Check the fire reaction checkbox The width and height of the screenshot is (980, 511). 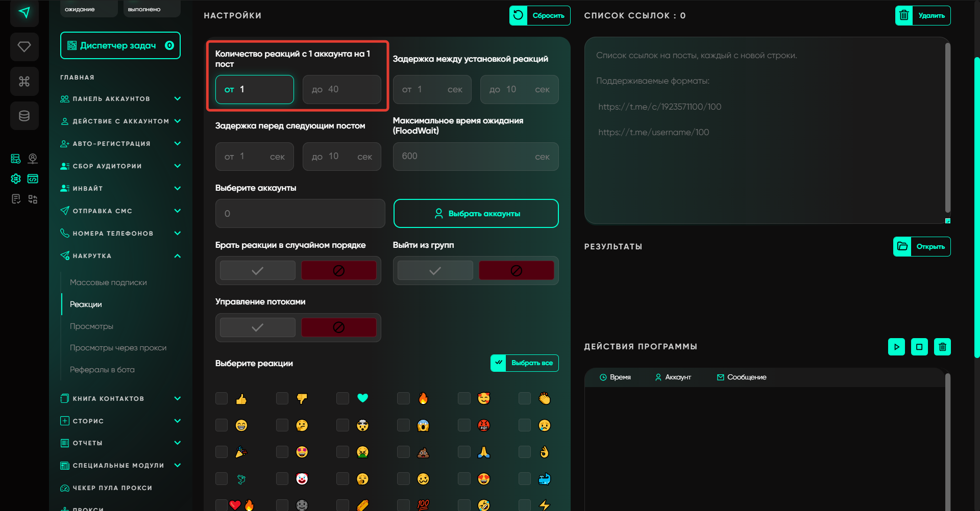(x=403, y=398)
